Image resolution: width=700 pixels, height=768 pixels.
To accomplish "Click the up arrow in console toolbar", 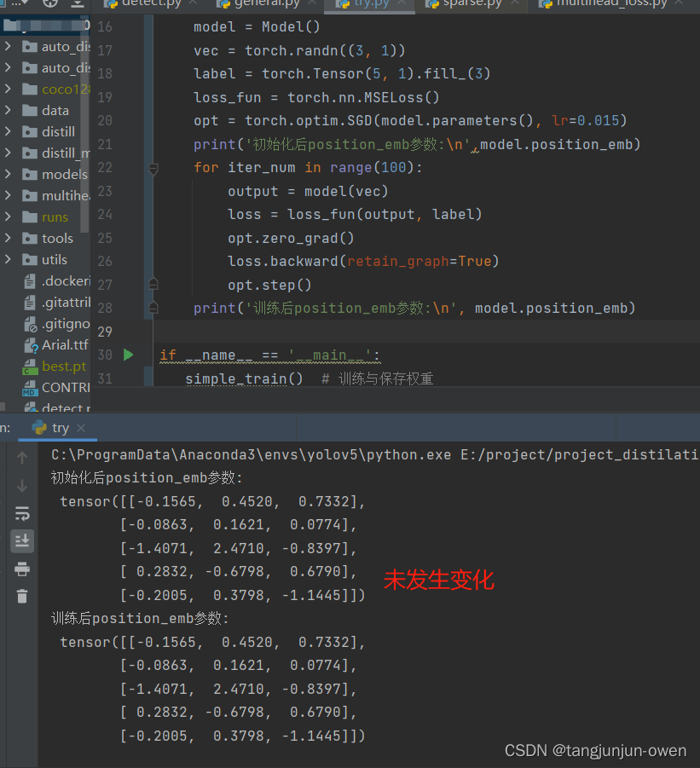I will (x=21, y=457).
